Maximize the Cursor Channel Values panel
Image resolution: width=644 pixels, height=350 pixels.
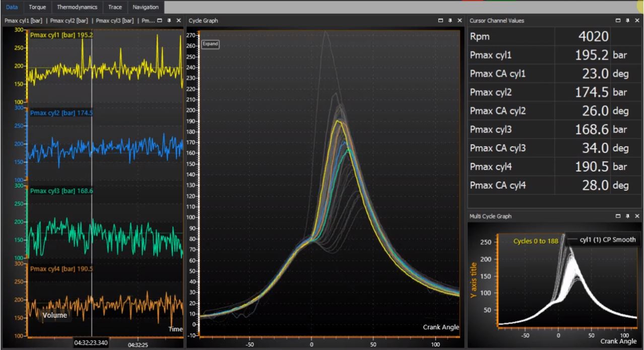click(619, 21)
